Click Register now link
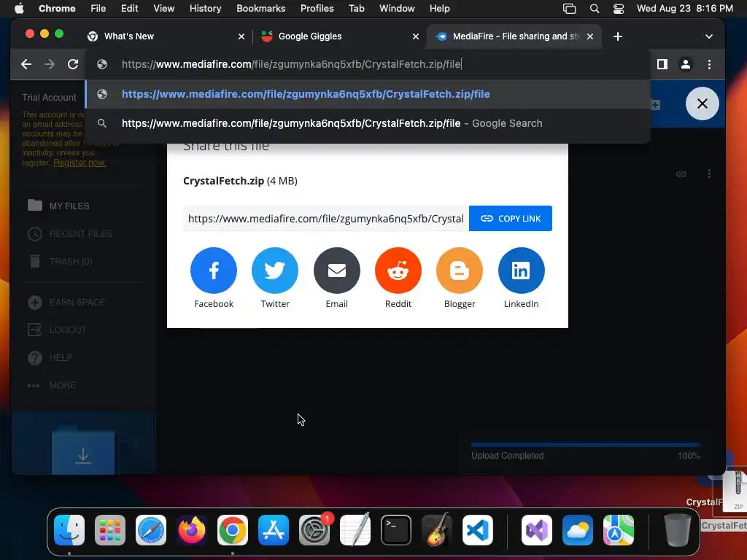This screenshot has width=747, height=560. [80, 163]
